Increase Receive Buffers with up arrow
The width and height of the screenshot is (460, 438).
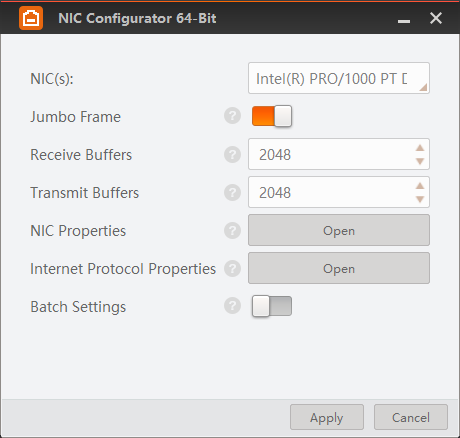pos(420,148)
